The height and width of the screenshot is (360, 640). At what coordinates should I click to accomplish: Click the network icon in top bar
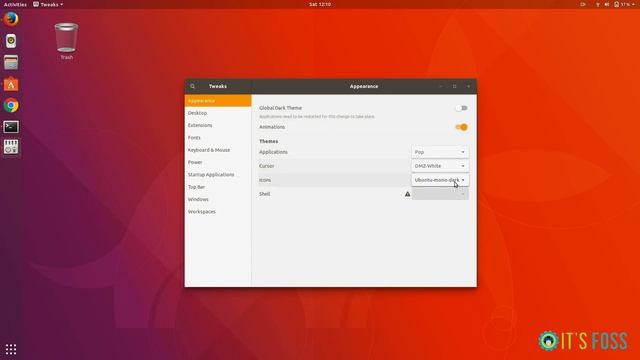point(598,4)
